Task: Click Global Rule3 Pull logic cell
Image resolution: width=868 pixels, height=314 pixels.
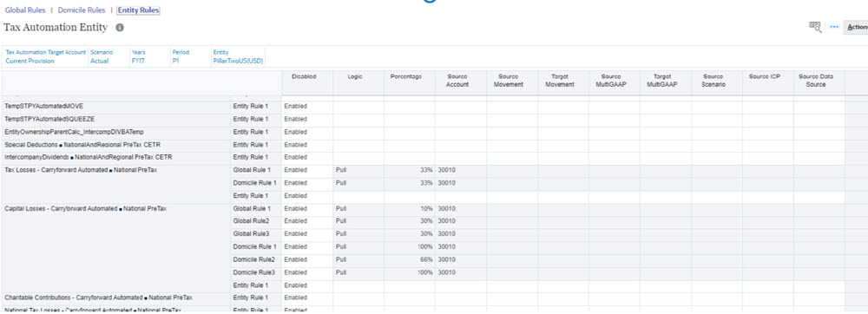Action: click(358, 234)
